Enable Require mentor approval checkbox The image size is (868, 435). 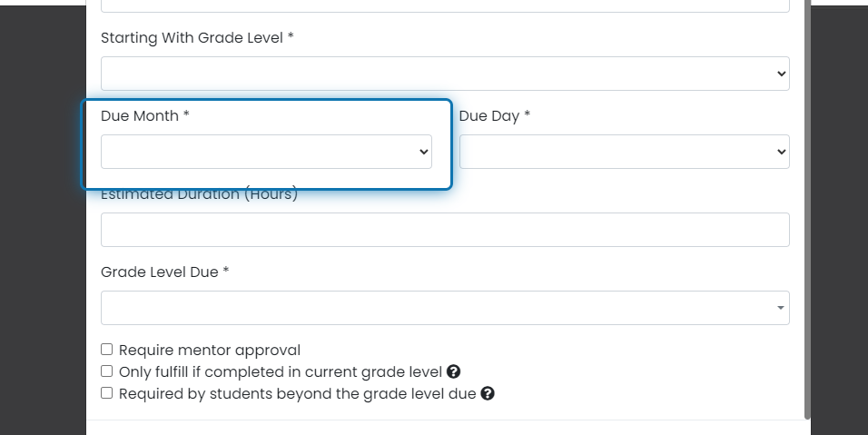tap(107, 350)
